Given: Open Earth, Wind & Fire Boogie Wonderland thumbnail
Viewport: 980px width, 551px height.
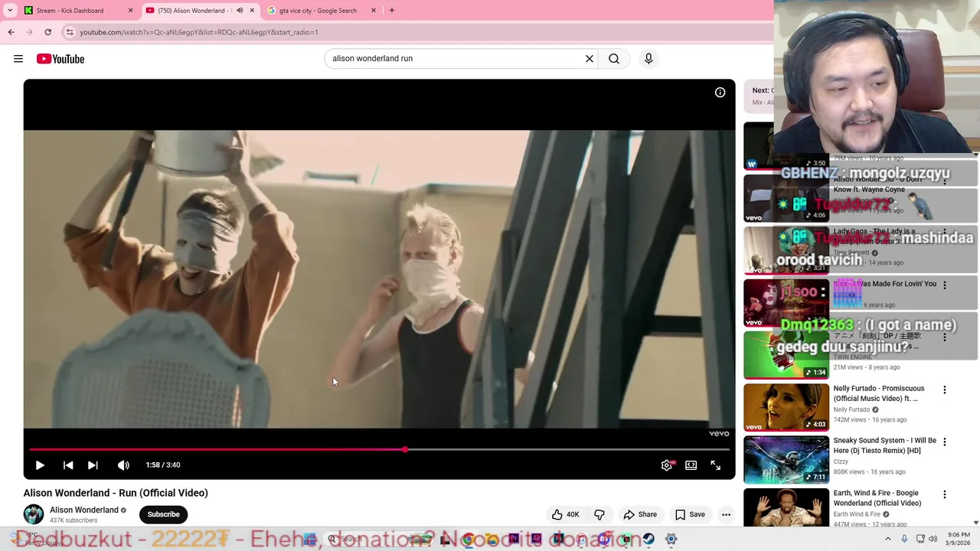Looking at the screenshot, I should click(x=786, y=508).
